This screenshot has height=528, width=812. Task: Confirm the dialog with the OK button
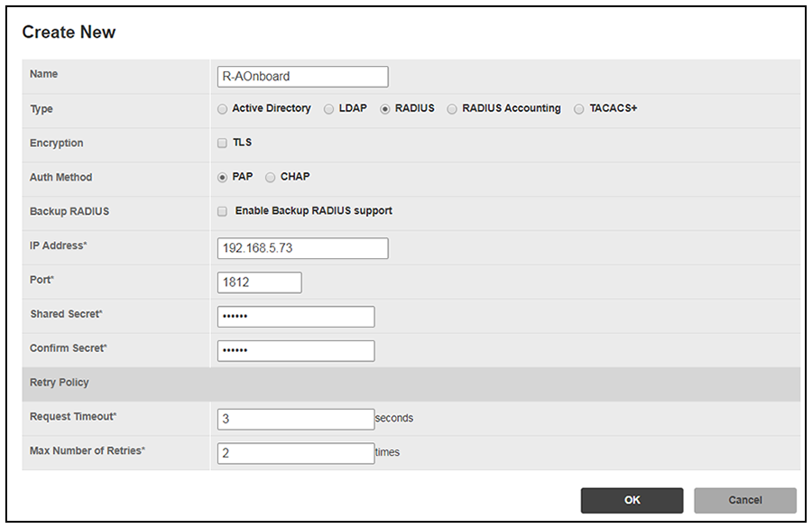632,501
